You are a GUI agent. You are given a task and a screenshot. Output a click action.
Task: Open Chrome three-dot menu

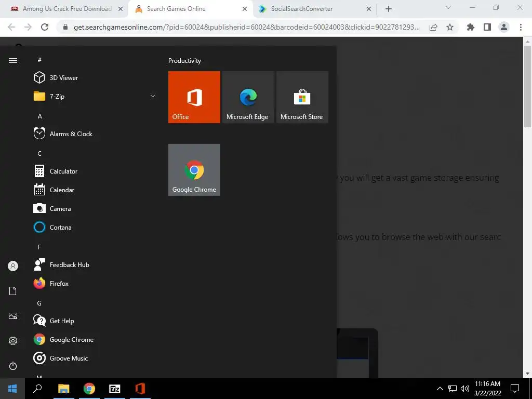521,27
